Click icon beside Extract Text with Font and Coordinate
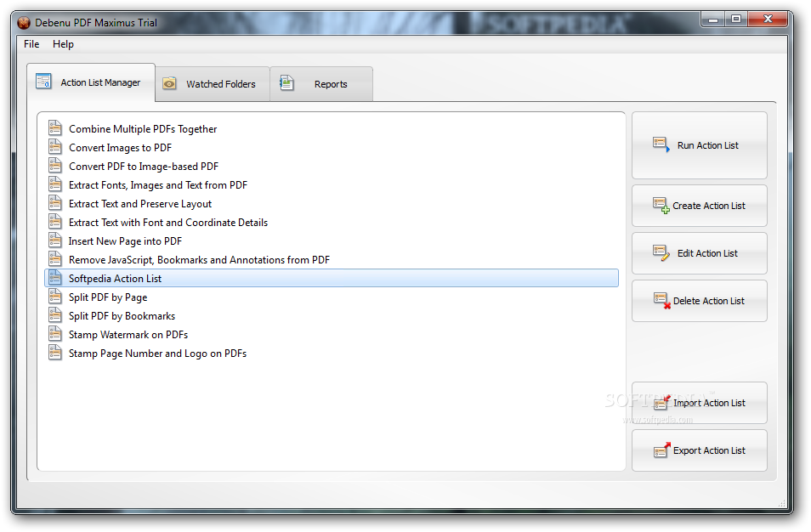The image size is (811, 532). pyautogui.click(x=54, y=221)
